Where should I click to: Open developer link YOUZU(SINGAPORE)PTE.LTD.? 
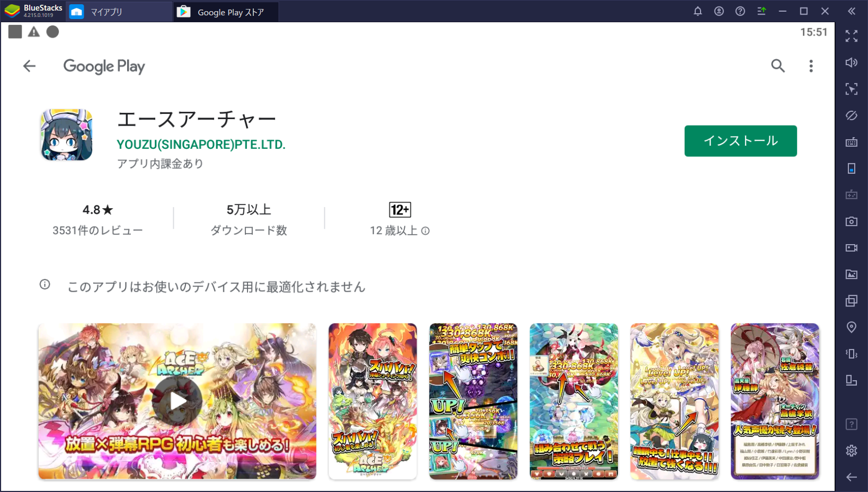tap(201, 145)
